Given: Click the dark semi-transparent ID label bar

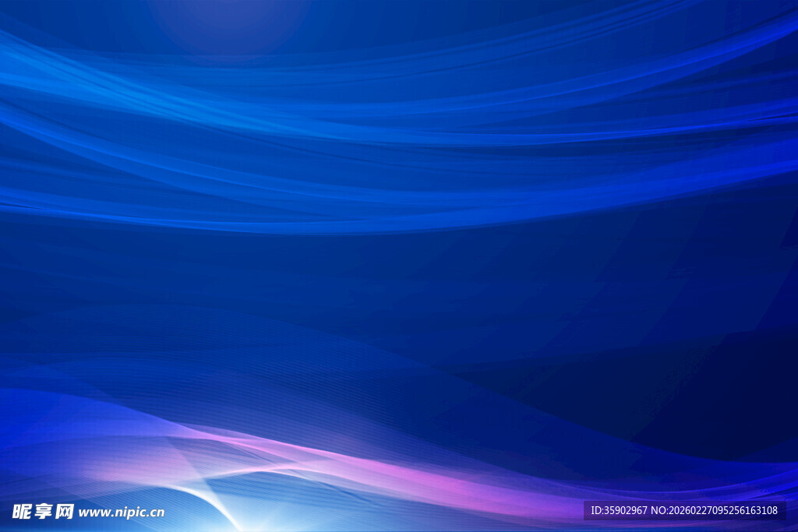Looking at the screenshot, I should coord(684,511).
